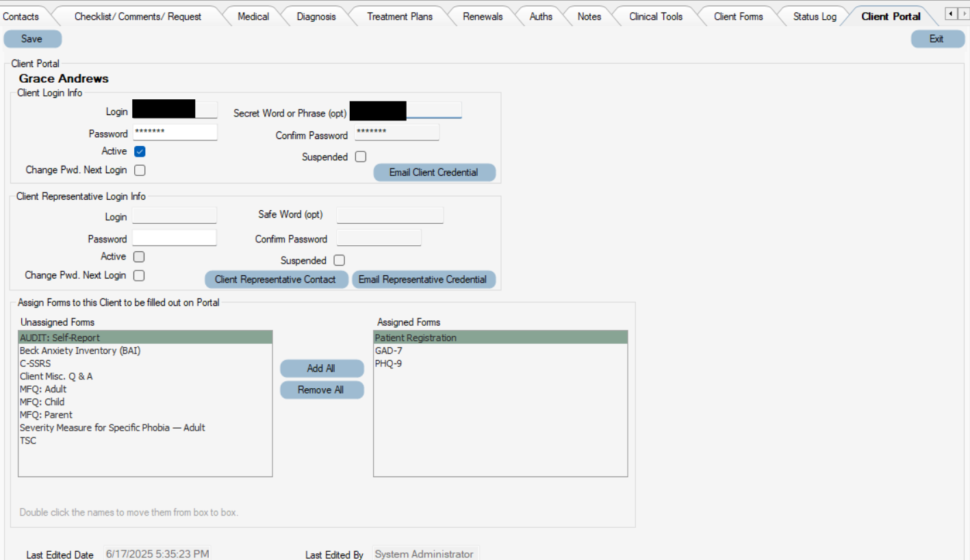Click Email Client Credential
The height and width of the screenshot is (560, 970).
[x=434, y=172]
